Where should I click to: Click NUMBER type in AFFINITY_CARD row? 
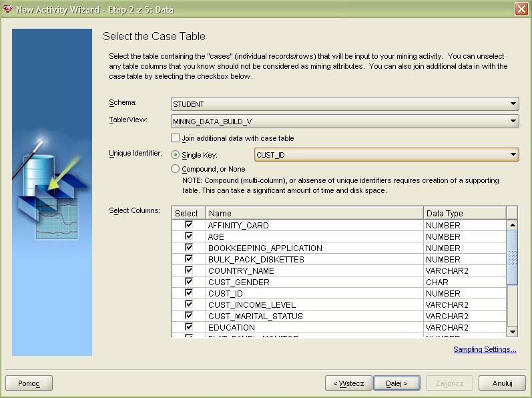[465, 225]
